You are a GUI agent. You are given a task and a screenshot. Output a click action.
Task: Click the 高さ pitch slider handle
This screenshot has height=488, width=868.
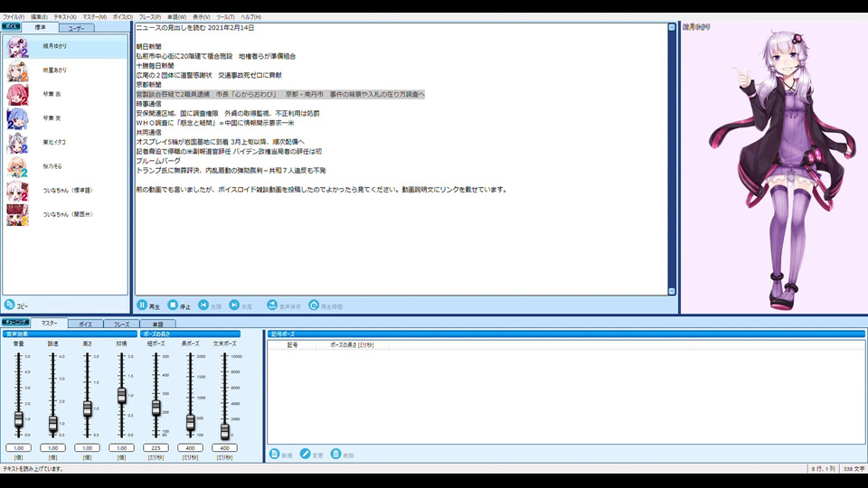click(88, 408)
